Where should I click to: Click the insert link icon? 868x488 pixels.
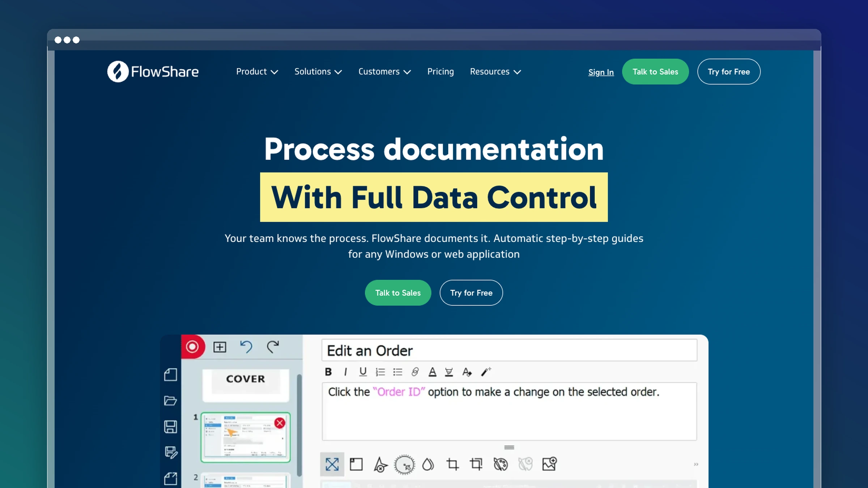[x=415, y=372]
